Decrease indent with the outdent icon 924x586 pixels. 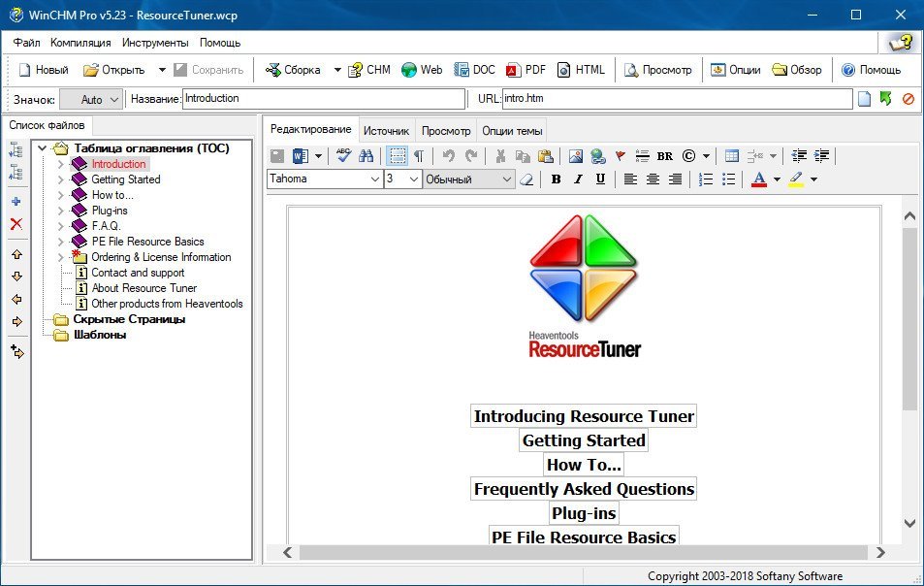click(x=799, y=155)
